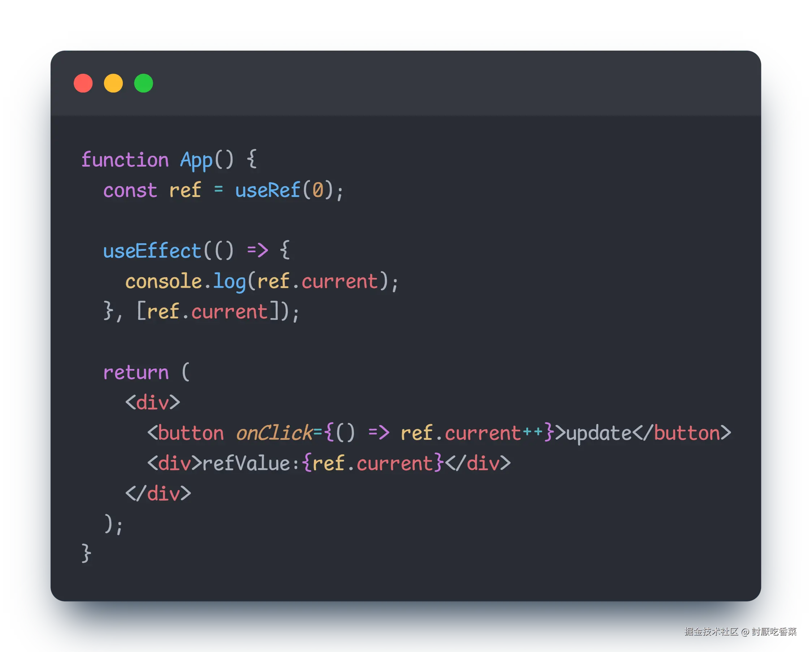Click the red close dot
The image size is (812, 652).
(x=83, y=83)
